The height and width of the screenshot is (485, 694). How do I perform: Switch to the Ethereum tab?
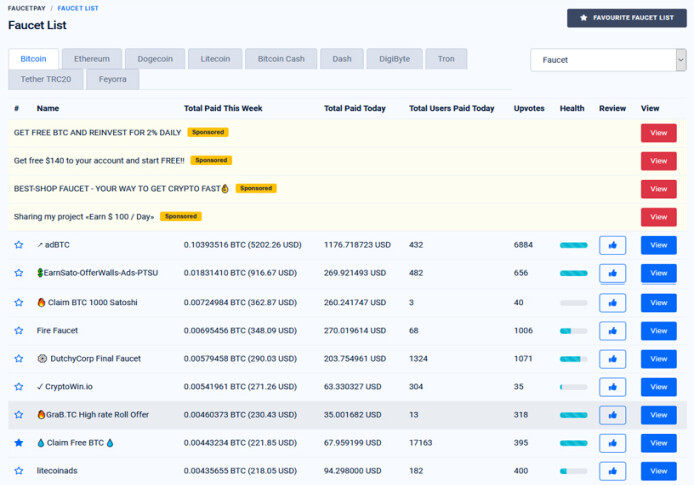pos(92,59)
